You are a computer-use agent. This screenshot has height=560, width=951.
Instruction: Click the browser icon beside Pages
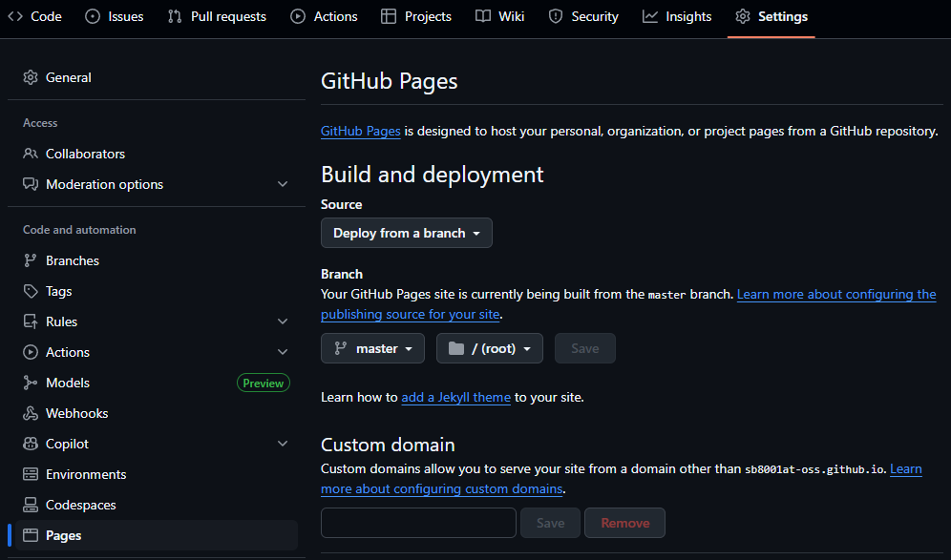[31, 535]
